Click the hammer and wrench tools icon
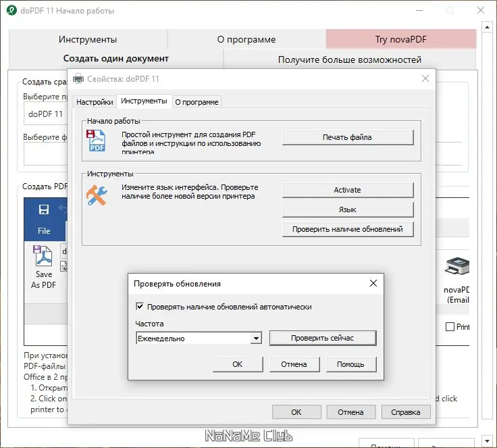 click(97, 195)
